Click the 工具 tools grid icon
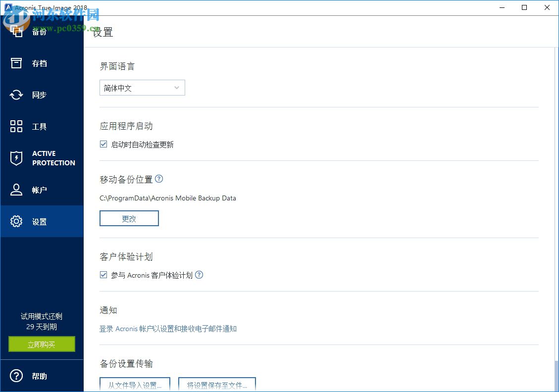Screen dimensions: 559x392 16,126
